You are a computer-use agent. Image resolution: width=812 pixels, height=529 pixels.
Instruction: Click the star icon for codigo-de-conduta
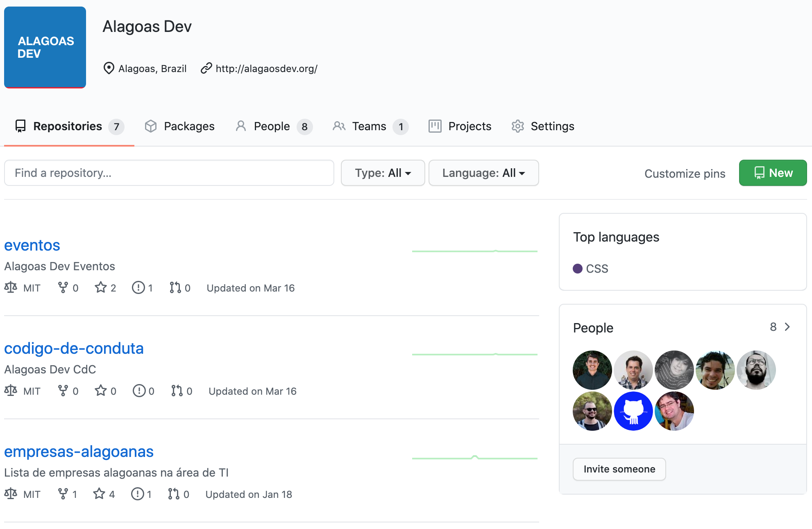pos(101,391)
